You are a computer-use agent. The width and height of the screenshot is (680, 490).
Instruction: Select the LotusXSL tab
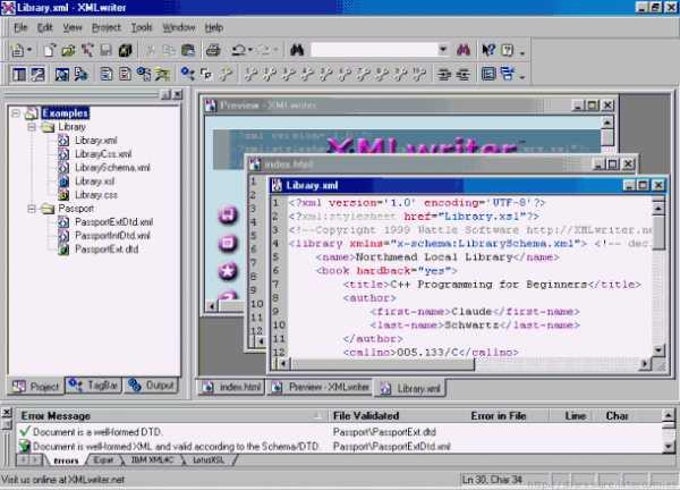tap(209, 461)
